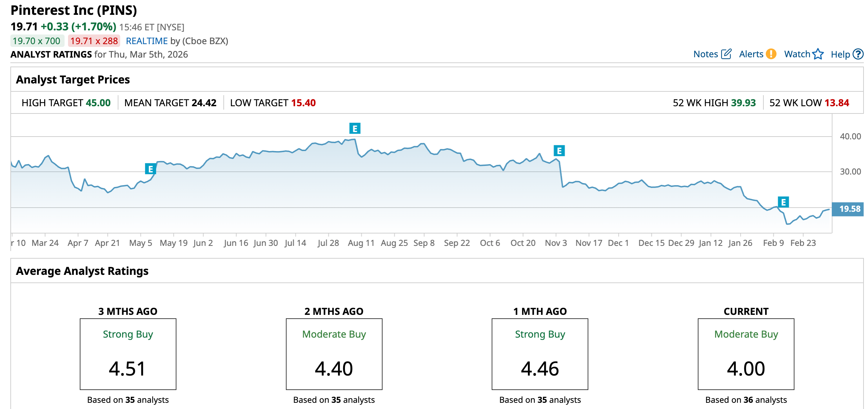Click the CURRENT 4.00 Moderate Buy box
Image resolution: width=868 pixels, height=409 pixels.
point(746,354)
